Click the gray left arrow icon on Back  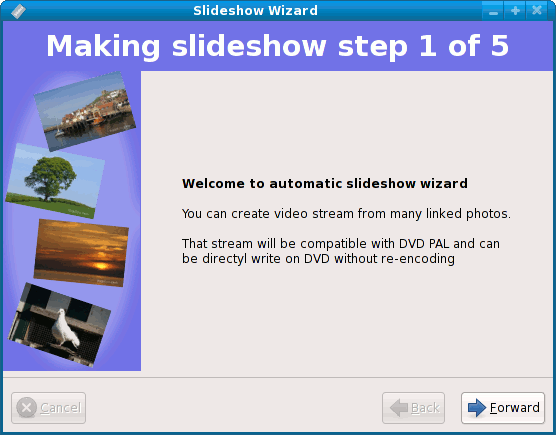[399, 408]
